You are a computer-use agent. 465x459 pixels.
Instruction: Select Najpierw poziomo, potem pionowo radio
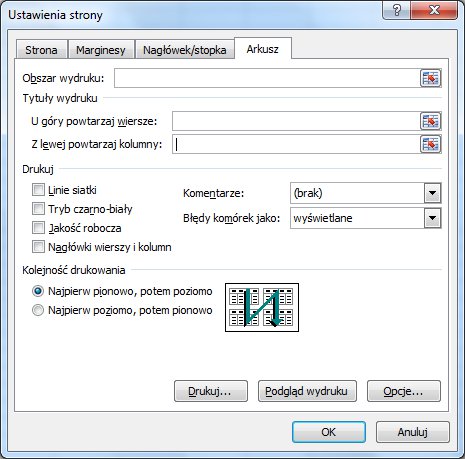38,310
